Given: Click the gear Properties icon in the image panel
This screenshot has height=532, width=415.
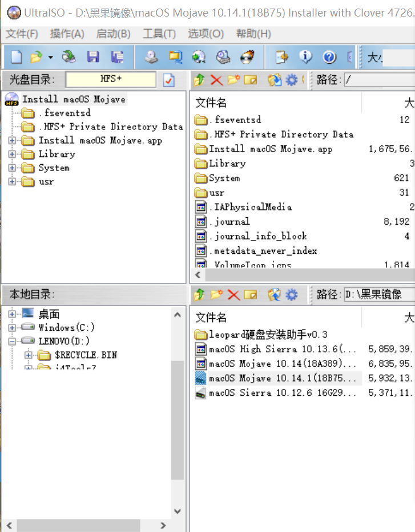Looking at the screenshot, I should coord(291,80).
